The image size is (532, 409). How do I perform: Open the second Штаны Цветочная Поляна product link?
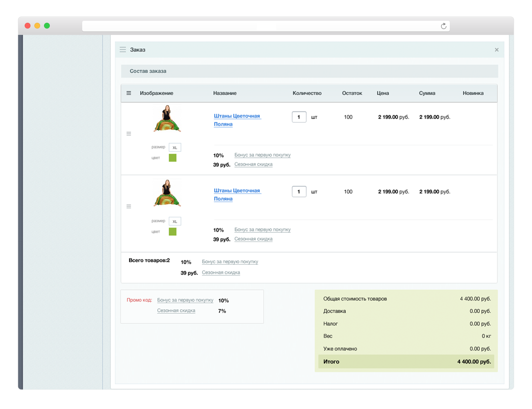click(237, 191)
